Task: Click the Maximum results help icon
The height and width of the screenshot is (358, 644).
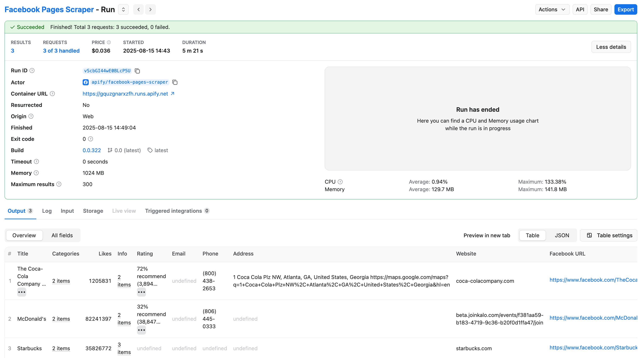Action: click(59, 184)
